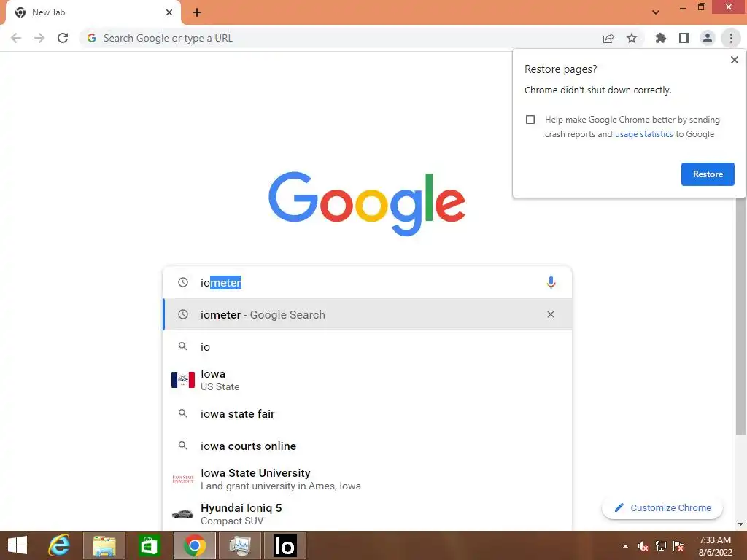Launch Internet Explorer from the taskbar

(59, 545)
